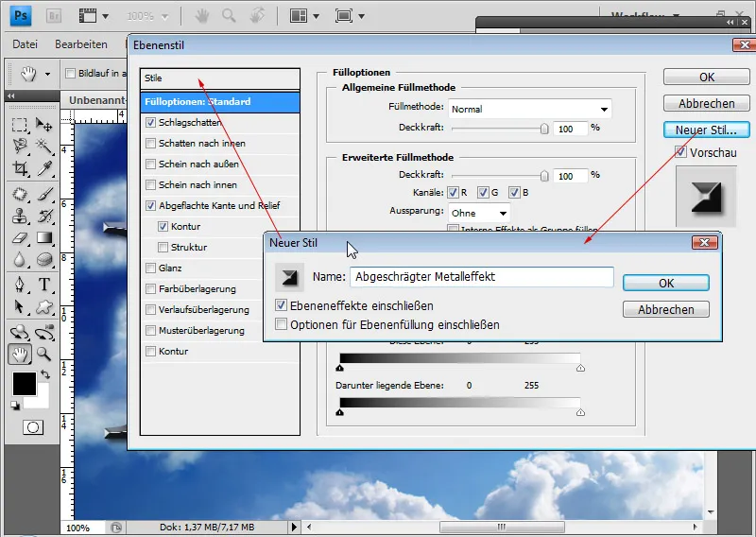756x537 pixels.
Task: Toggle Ebeneneffekte einschließen checkbox
Action: click(281, 305)
